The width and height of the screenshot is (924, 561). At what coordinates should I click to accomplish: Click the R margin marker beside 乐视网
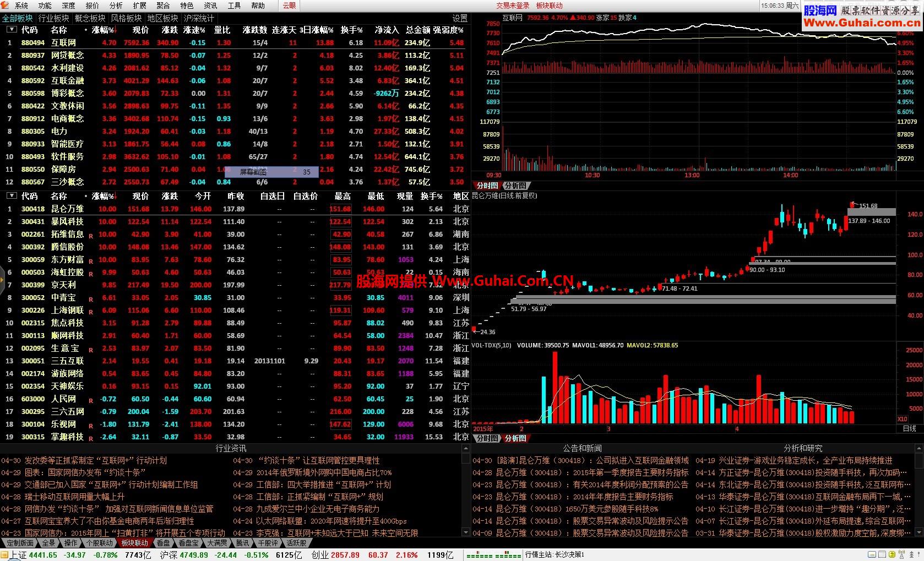[91, 426]
